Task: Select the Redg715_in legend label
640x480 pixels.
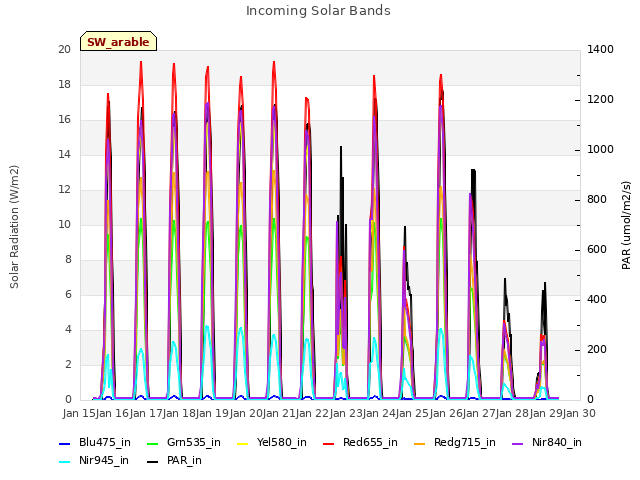Action: tap(464, 442)
